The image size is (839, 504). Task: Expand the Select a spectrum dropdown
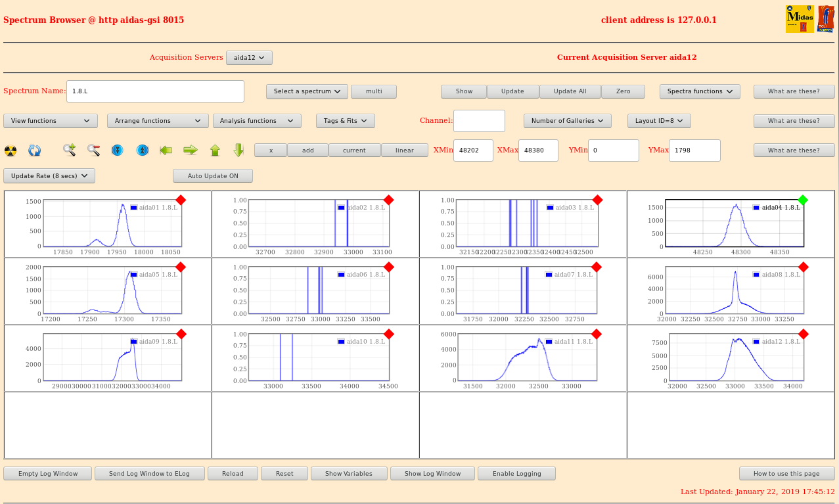[x=307, y=91]
